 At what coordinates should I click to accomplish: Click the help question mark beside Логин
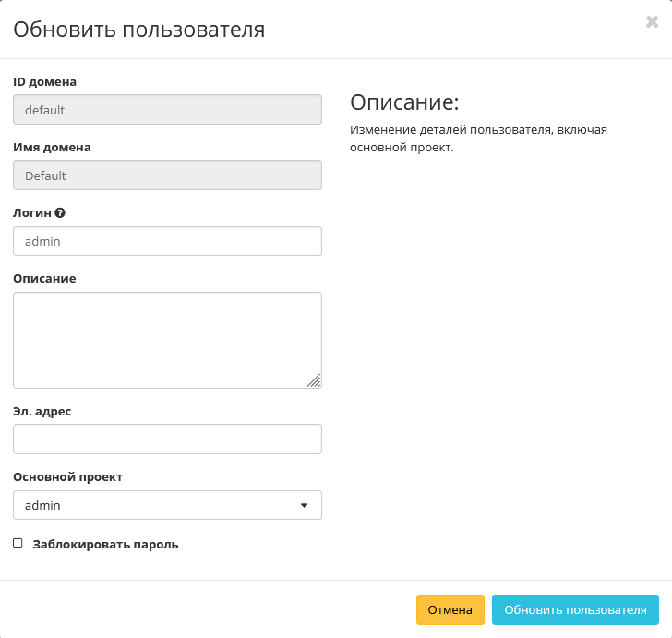pyautogui.click(x=60, y=212)
